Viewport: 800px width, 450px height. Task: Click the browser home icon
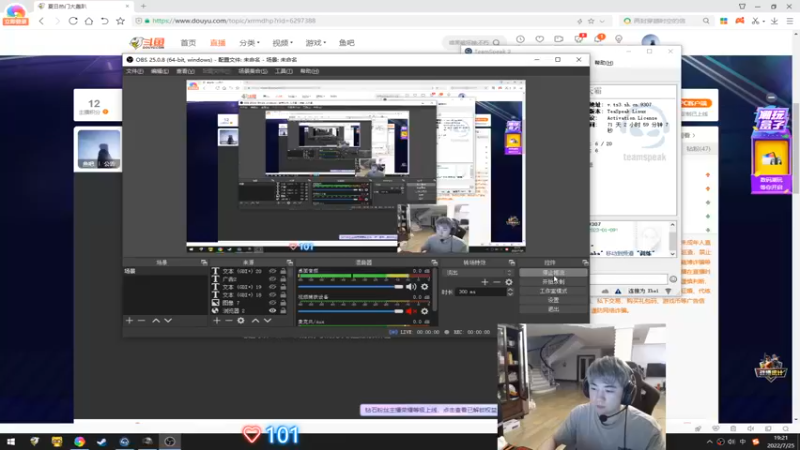pos(89,21)
